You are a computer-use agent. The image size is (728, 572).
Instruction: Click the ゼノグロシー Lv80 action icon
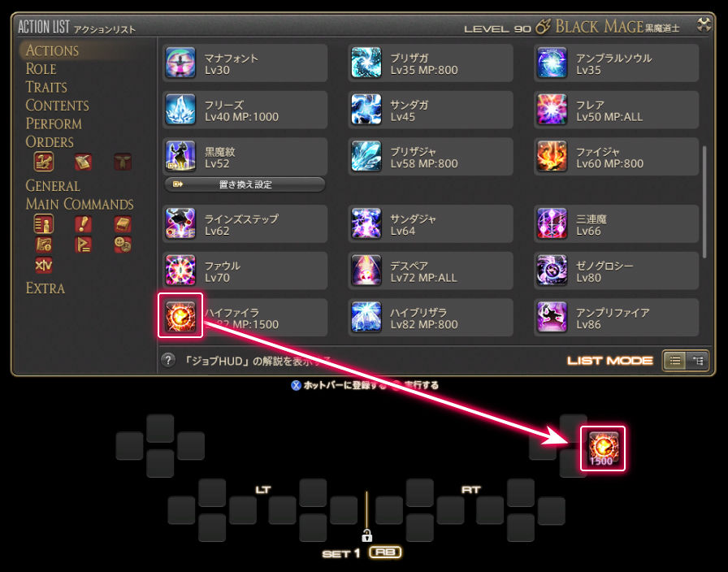[552, 271]
